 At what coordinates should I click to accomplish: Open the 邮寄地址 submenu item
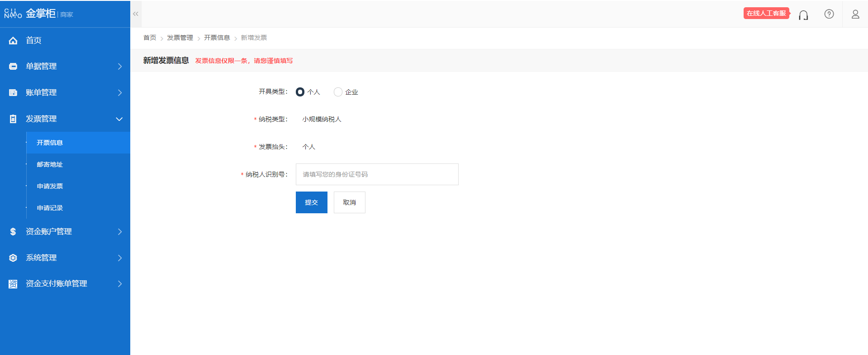(78, 164)
